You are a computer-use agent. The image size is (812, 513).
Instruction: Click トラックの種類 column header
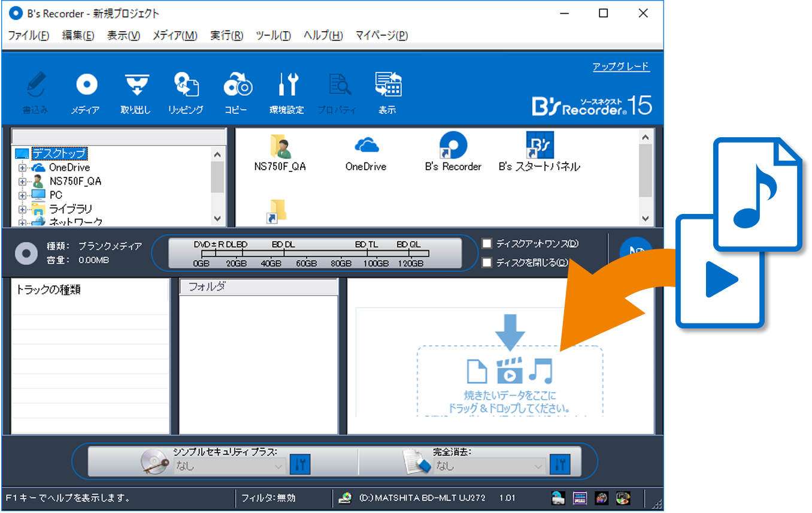coord(90,289)
